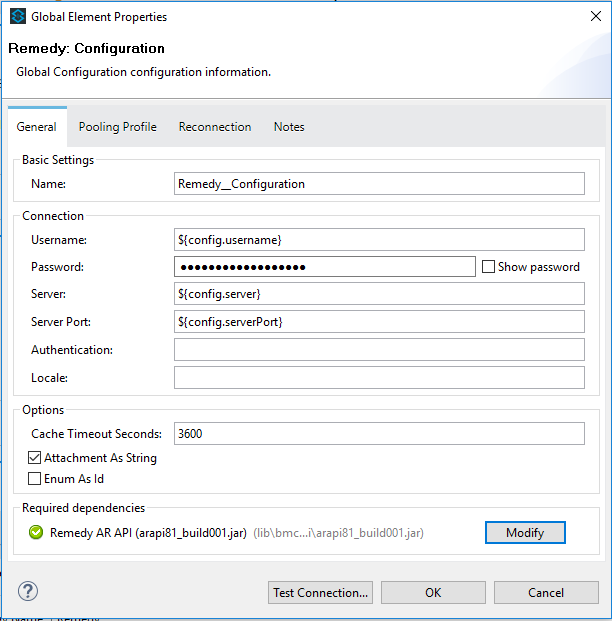
Task: Switch to the Pooling Profile tab
Action: coord(118,127)
